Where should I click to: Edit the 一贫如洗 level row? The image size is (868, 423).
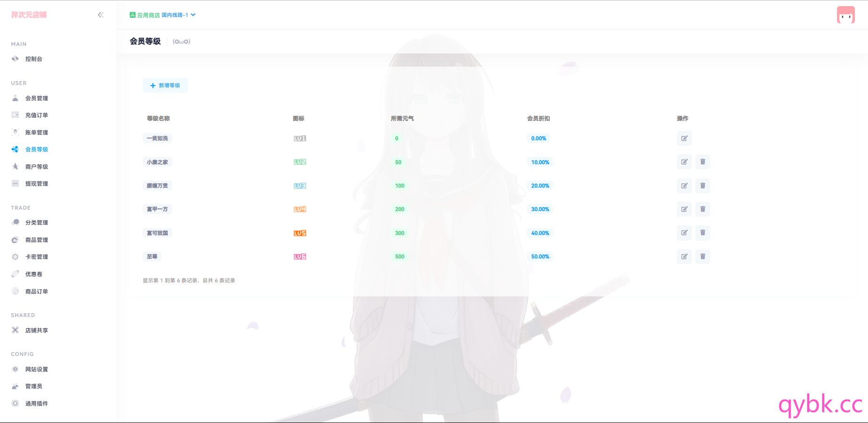coord(684,138)
